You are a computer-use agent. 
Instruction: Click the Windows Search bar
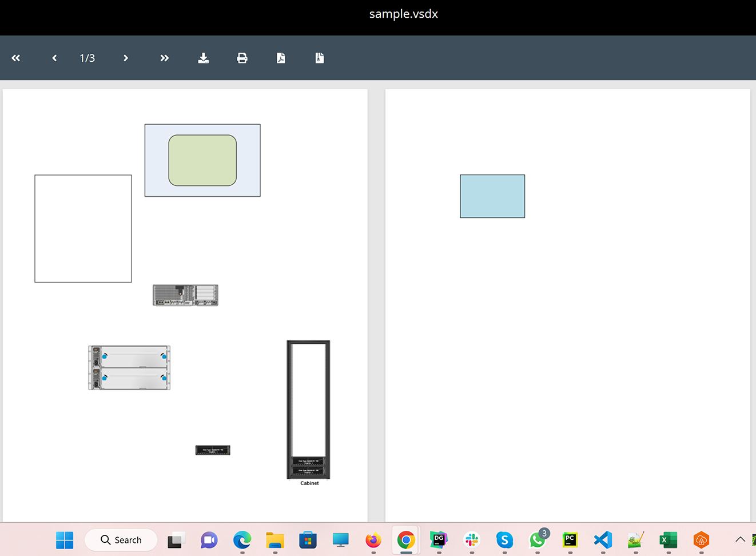121,539
